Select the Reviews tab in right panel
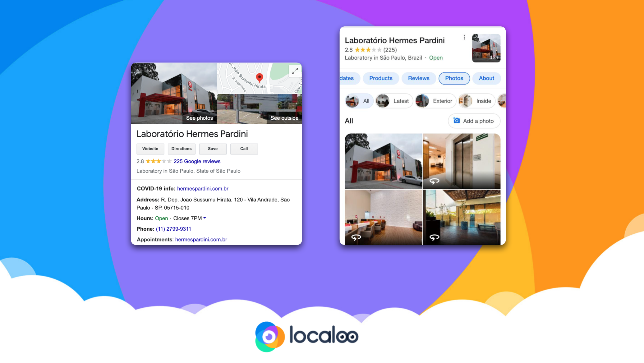The image size is (644, 363). pyautogui.click(x=418, y=78)
